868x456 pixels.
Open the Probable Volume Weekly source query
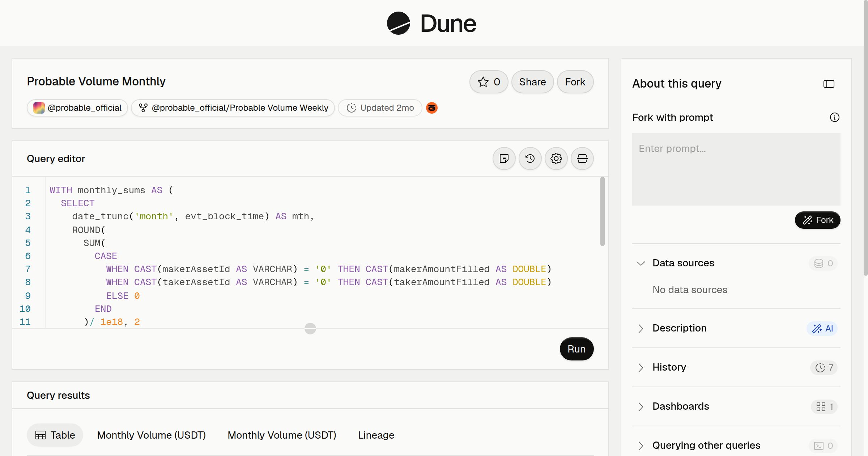tap(233, 108)
